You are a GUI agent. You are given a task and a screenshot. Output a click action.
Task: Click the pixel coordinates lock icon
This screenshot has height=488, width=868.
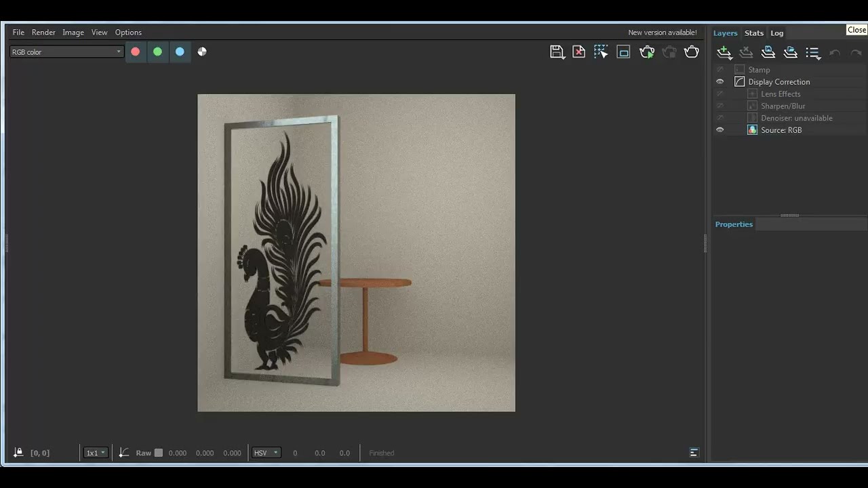pyautogui.click(x=18, y=453)
